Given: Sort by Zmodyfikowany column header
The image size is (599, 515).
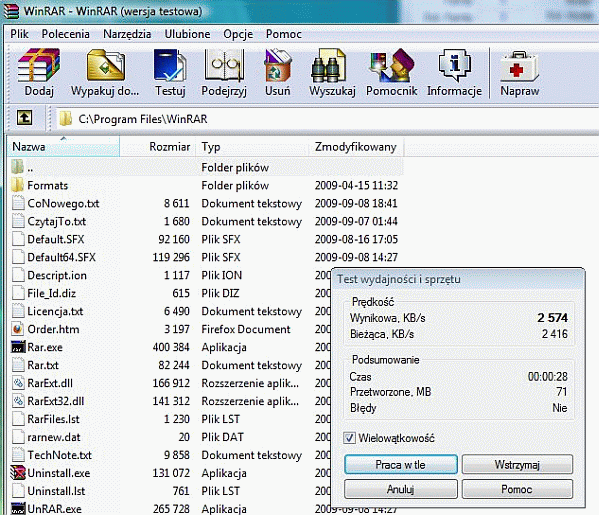Looking at the screenshot, I should tap(356, 147).
